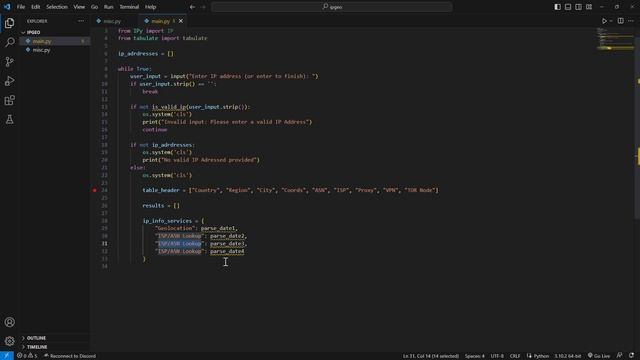Open the Help menu

[151, 7]
